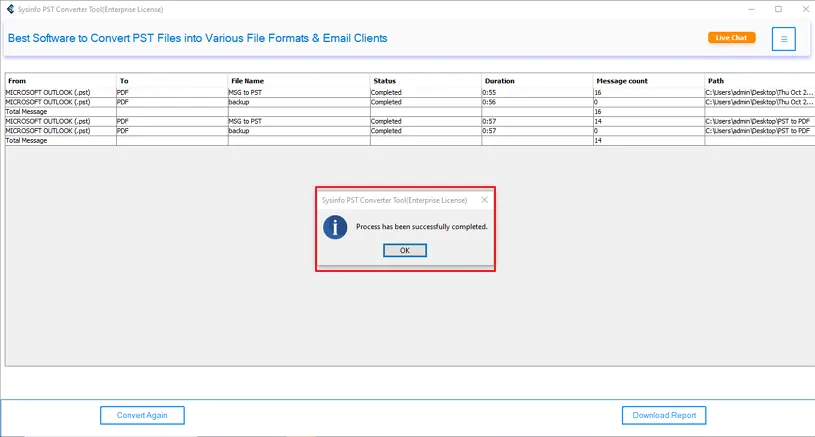
Task: Select the Path column header
Action: (759, 81)
